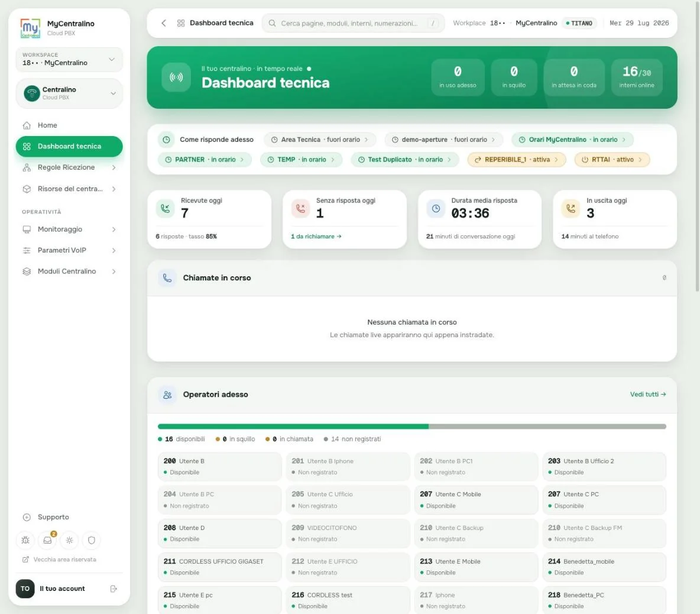Viewport: 700px width, 614px height.
Task: Click the incoming call icon on Ricevute oggi
Action: pos(165,209)
